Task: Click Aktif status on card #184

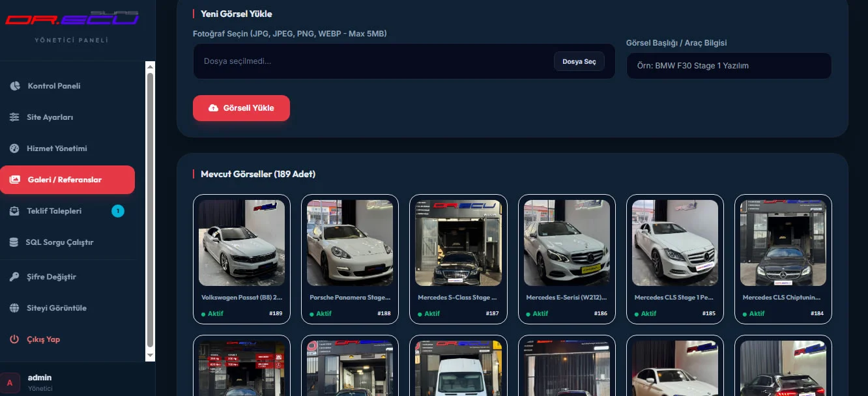Action: pos(753,314)
